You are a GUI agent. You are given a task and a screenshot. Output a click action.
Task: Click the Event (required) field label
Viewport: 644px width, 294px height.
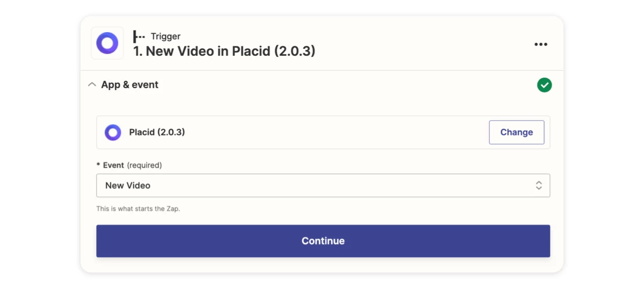coord(129,165)
